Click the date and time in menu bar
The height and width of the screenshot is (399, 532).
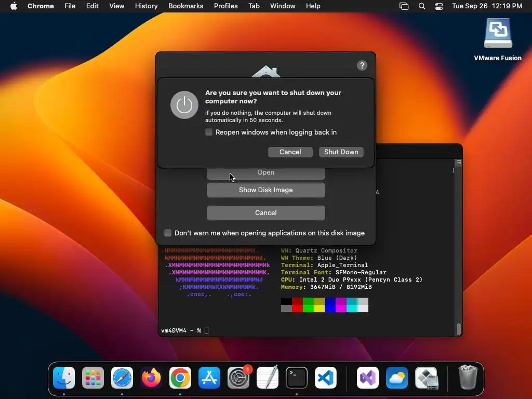tap(487, 6)
